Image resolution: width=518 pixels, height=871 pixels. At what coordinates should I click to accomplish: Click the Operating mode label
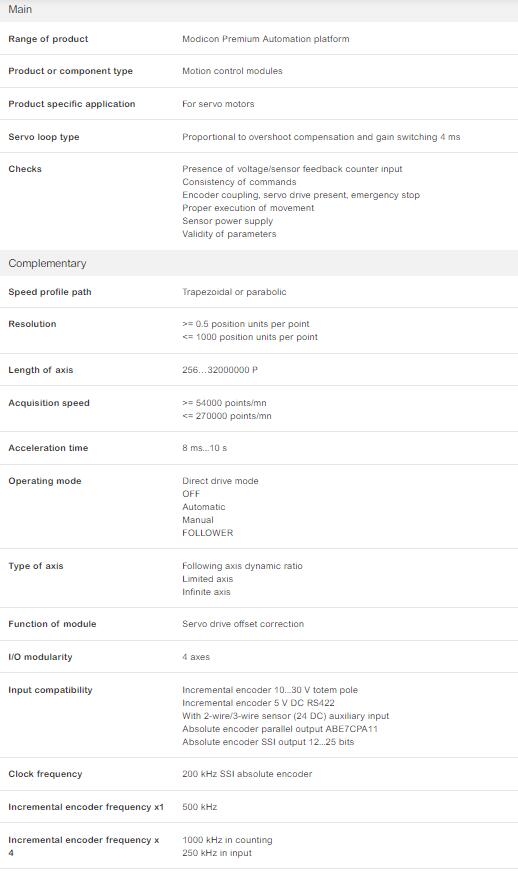click(x=45, y=481)
